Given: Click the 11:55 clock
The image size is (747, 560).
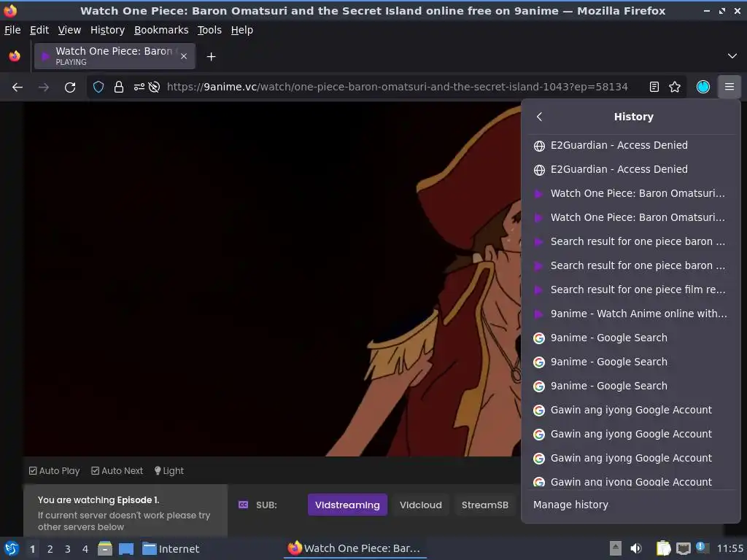Looking at the screenshot, I should click(x=729, y=548).
